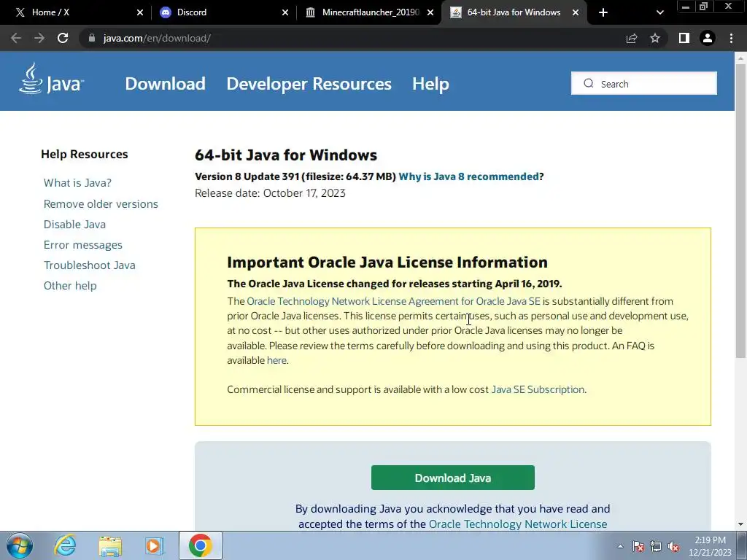The image size is (747, 560).
Task: Share this page via share icon
Action: coord(632,38)
